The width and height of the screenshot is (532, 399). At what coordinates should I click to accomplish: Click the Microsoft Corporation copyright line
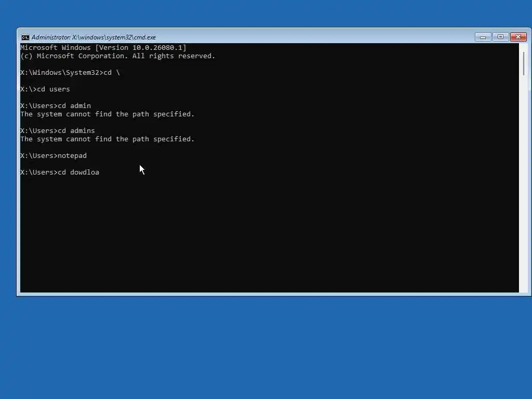(118, 56)
